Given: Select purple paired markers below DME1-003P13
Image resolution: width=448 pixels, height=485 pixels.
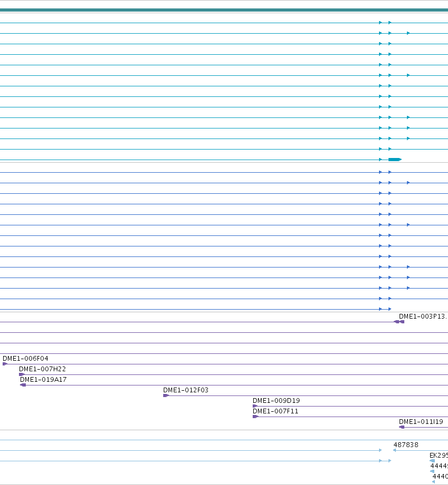Looking at the screenshot, I should [399, 322].
